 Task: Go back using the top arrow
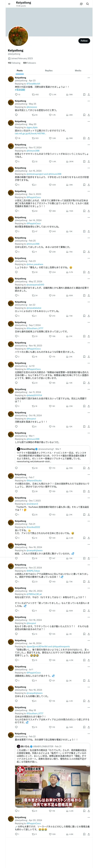pos(9,4)
